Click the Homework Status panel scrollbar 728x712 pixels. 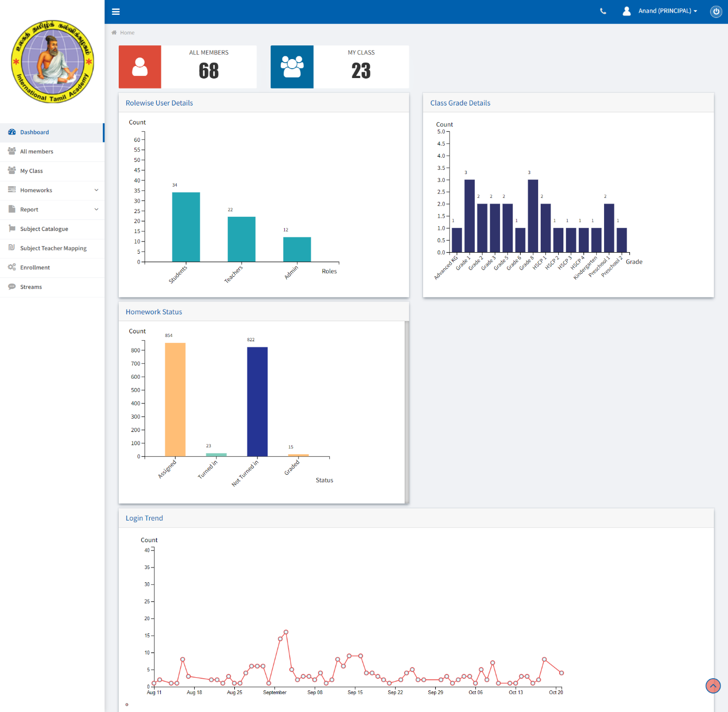pos(407,411)
